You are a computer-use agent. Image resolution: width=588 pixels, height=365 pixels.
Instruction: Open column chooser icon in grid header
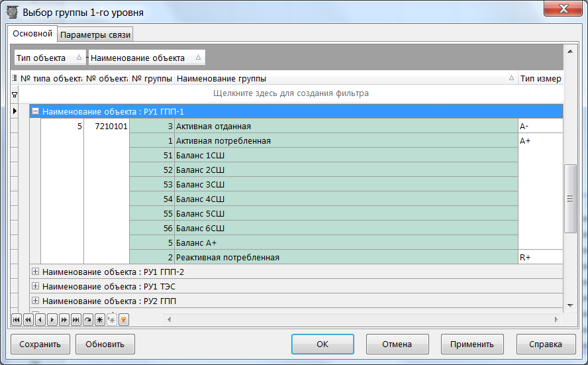point(15,78)
